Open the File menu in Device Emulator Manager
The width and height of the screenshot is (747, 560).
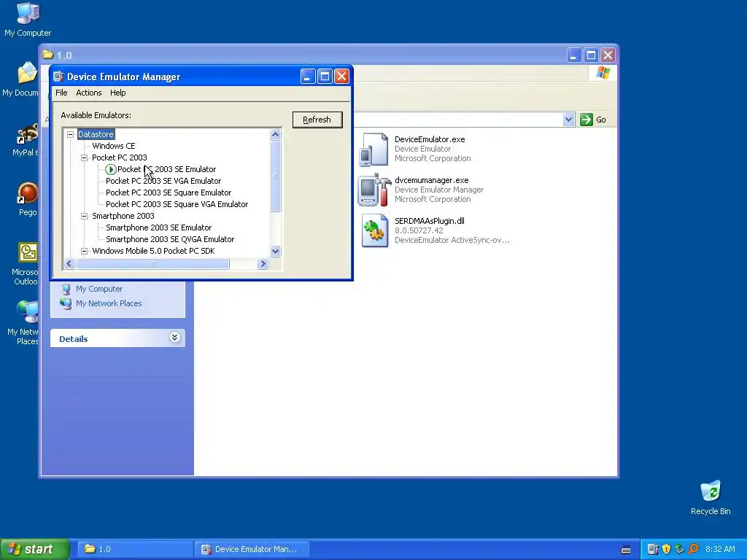coord(61,93)
